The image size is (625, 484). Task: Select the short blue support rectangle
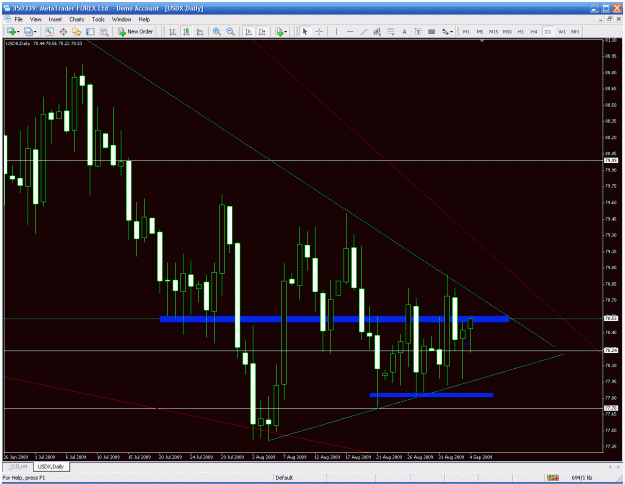(x=431, y=395)
